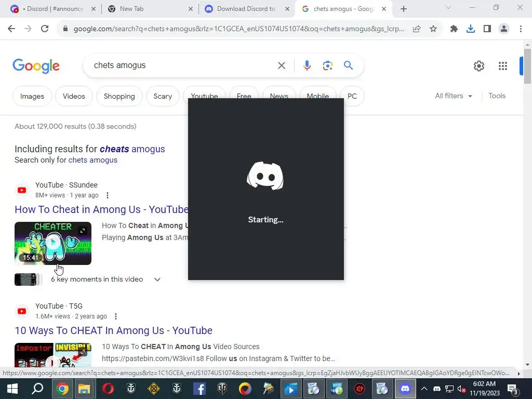Filter results by Images
This screenshot has width=532, height=399.
32,96
